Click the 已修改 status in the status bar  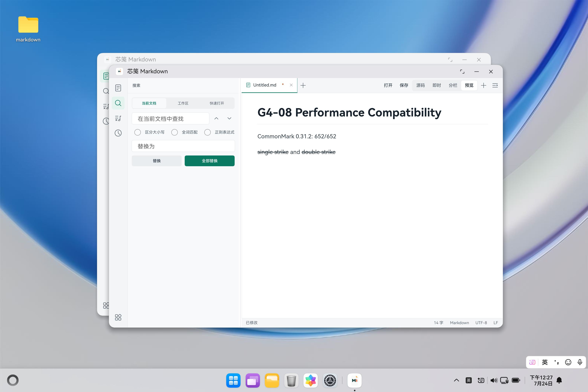[251, 323]
